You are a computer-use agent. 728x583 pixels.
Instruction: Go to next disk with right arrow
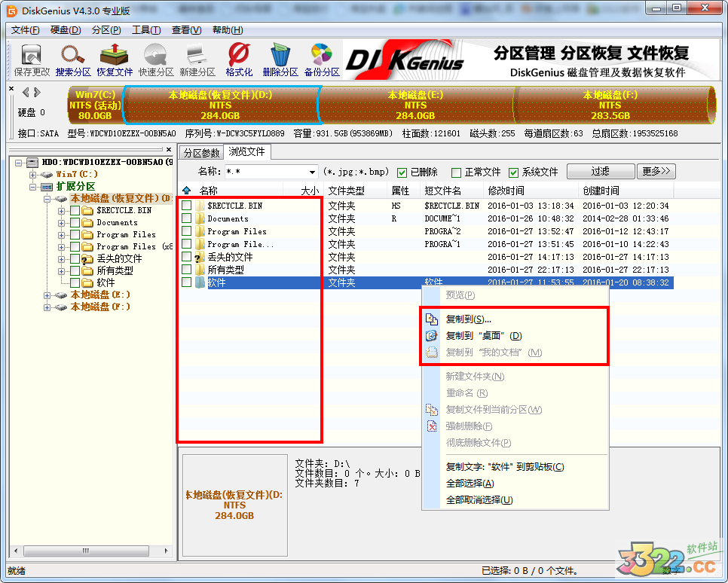37,92
